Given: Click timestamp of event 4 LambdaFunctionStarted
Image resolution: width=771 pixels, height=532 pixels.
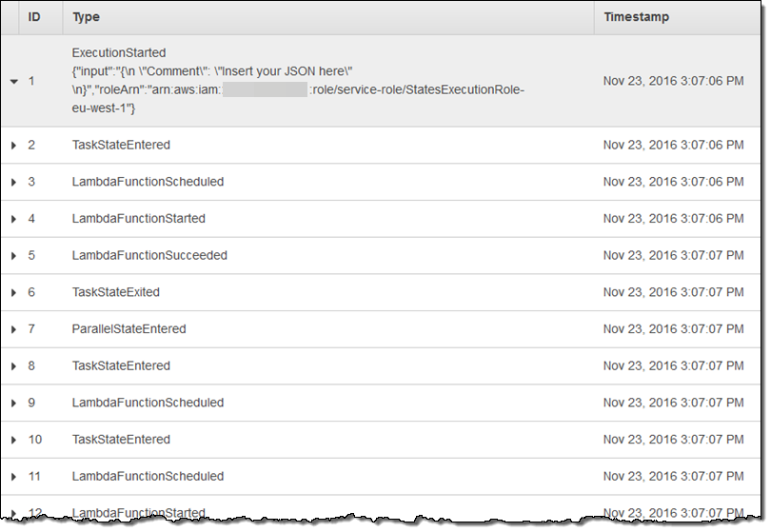Looking at the screenshot, I should click(673, 219).
